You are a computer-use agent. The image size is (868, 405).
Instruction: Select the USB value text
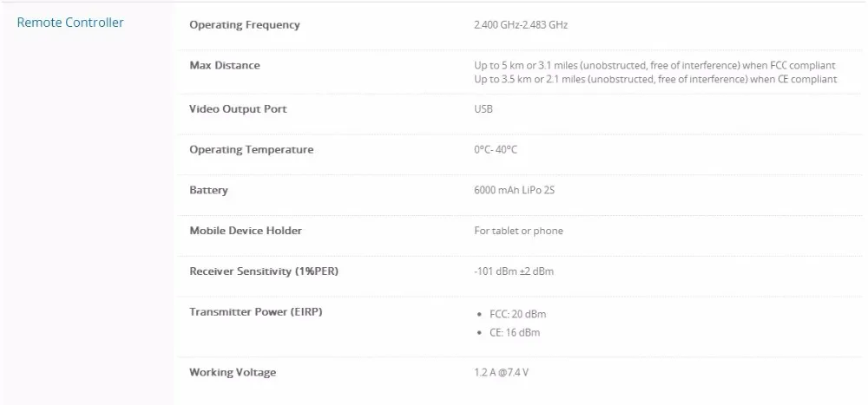pyautogui.click(x=483, y=109)
